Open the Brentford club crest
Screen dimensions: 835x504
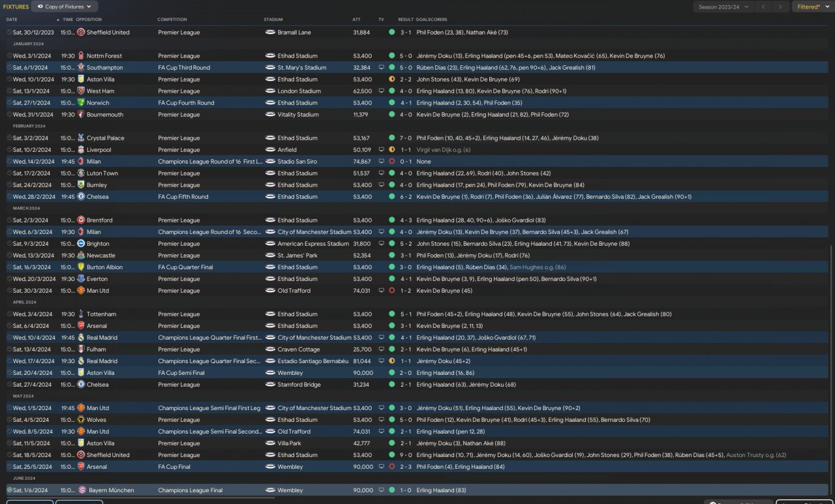[81, 220]
